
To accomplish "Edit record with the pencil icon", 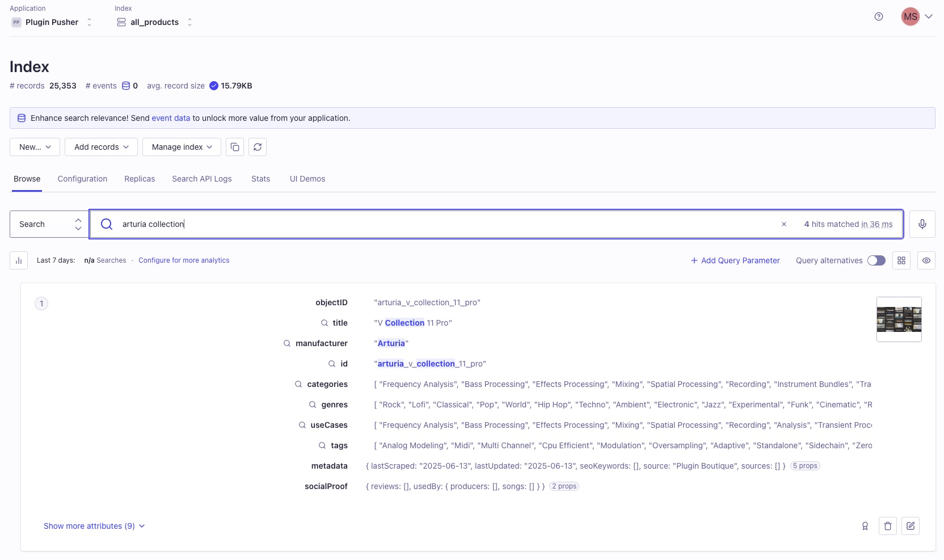I will click(x=911, y=526).
